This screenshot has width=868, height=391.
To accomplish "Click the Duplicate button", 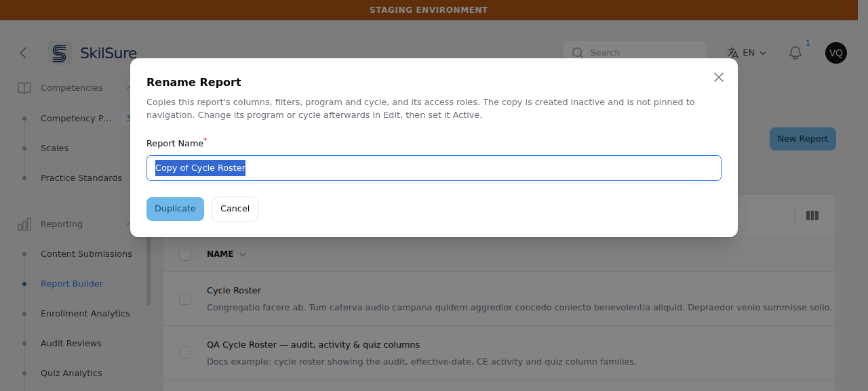I will [175, 209].
